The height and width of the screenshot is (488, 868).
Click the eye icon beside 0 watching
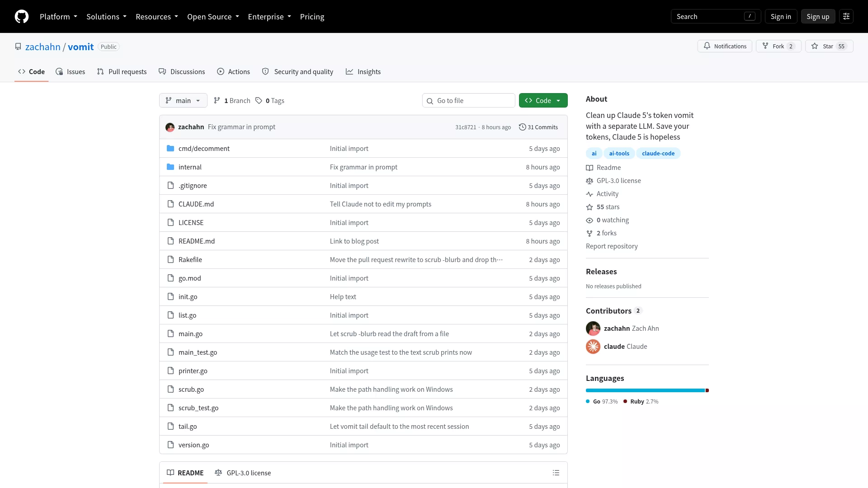590,221
